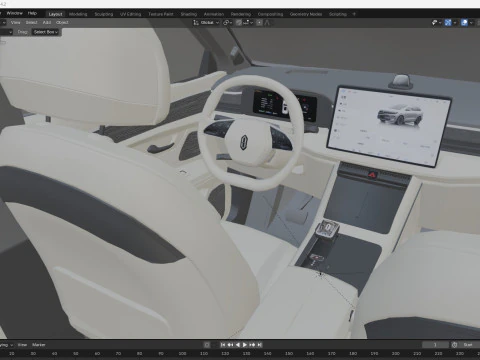Toggle snapping with the magnet icon
Screen dimensions: 480x360
pyautogui.click(x=239, y=22)
